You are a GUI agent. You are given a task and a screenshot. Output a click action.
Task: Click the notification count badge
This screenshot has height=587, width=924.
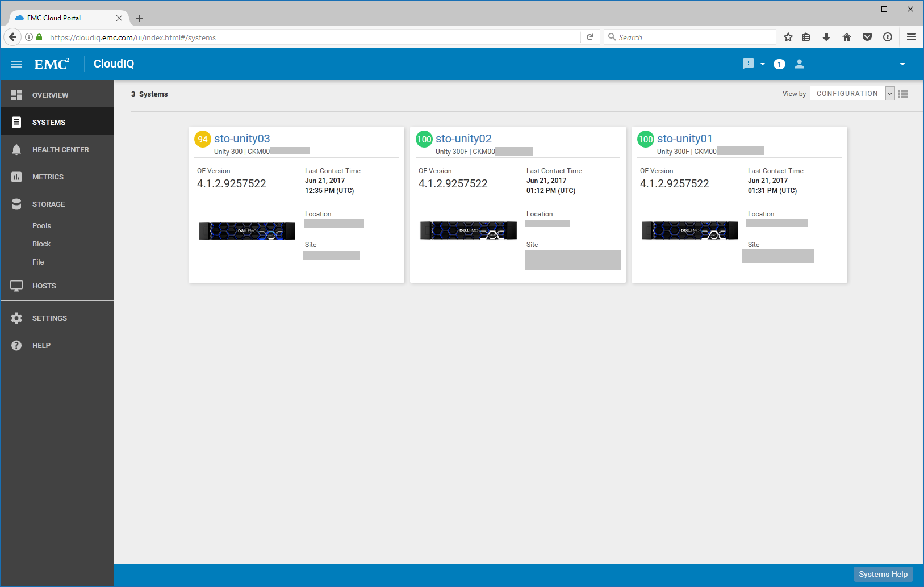coord(779,64)
